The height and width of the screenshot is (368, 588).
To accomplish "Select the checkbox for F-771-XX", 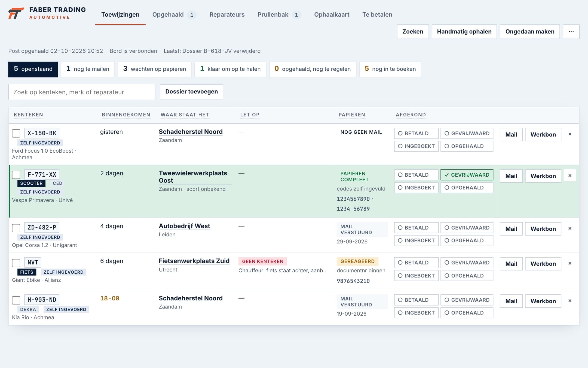I will pyautogui.click(x=16, y=175).
